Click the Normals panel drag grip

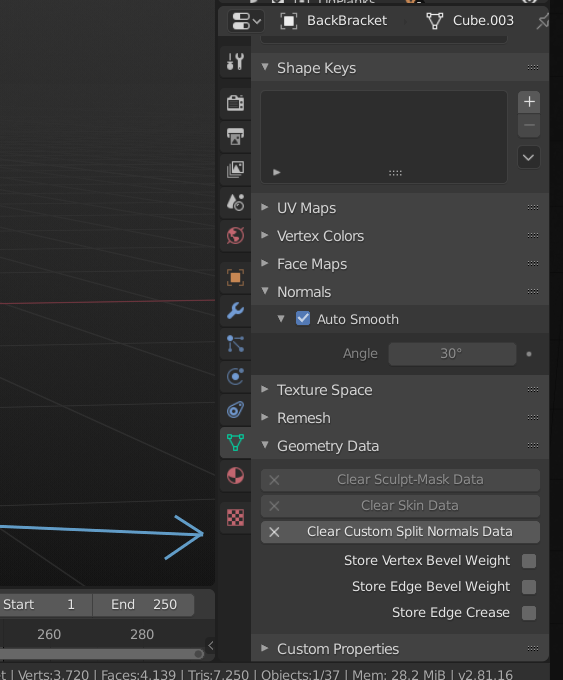pos(533,291)
